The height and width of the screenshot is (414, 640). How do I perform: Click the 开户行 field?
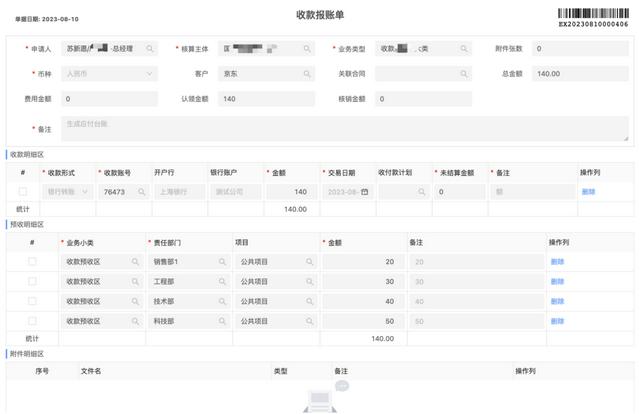[x=180, y=191]
